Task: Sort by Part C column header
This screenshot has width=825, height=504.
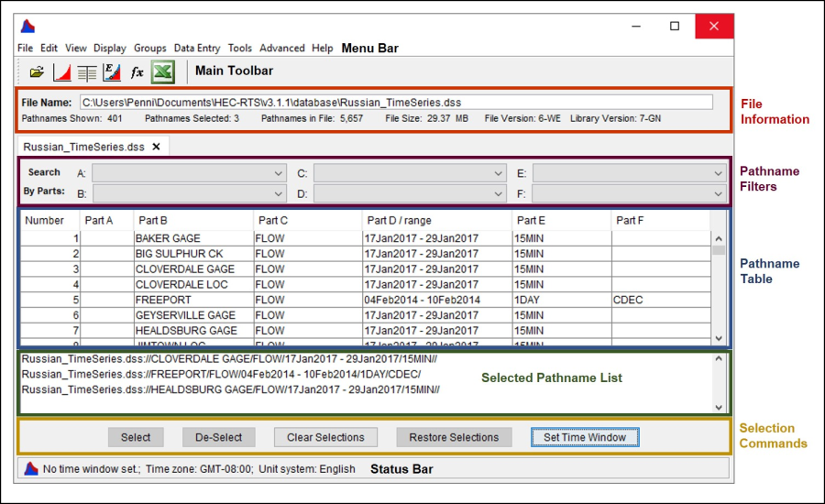Action: coord(307,221)
